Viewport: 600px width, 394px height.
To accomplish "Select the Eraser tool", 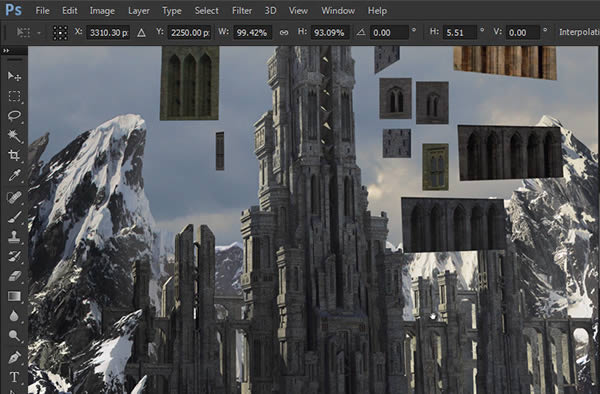I will point(14,276).
